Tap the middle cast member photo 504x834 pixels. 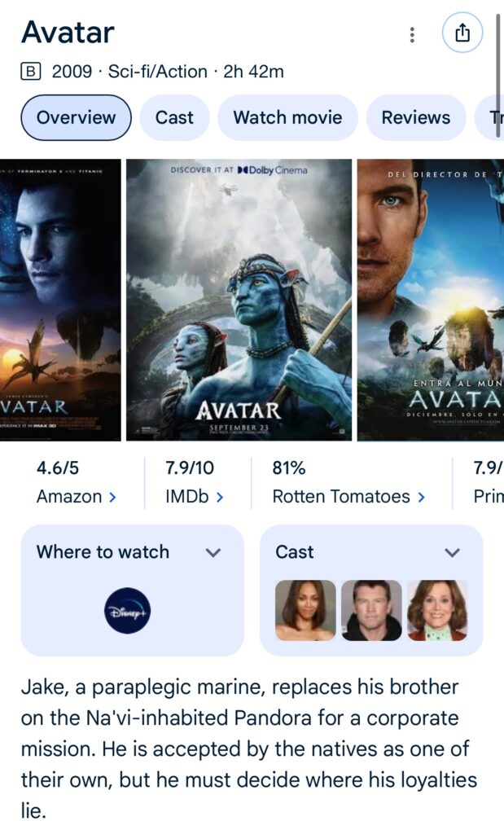click(x=371, y=610)
